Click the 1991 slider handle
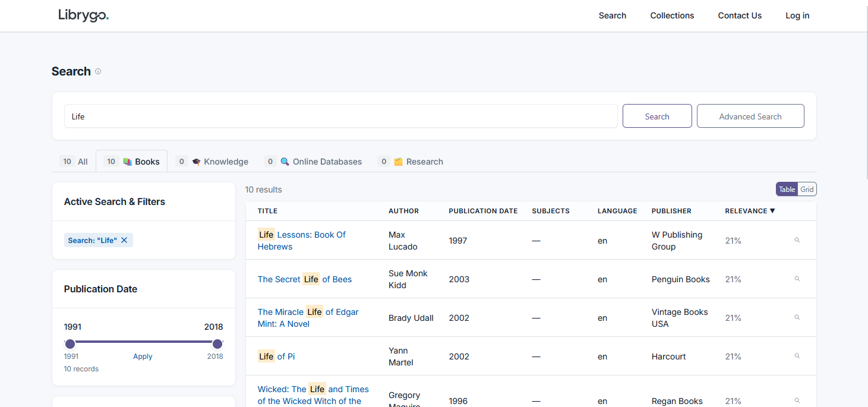The height and width of the screenshot is (407, 868). point(70,343)
